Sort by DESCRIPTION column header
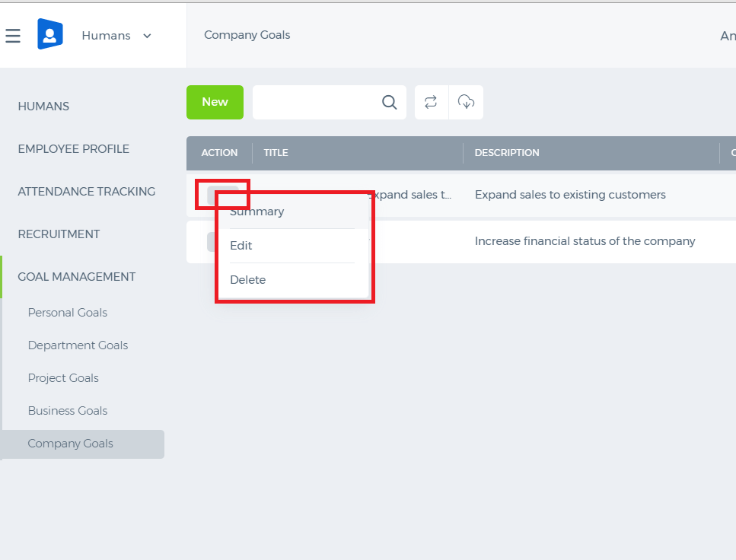The width and height of the screenshot is (736, 560). pyautogui.click(x=507, y=153)
